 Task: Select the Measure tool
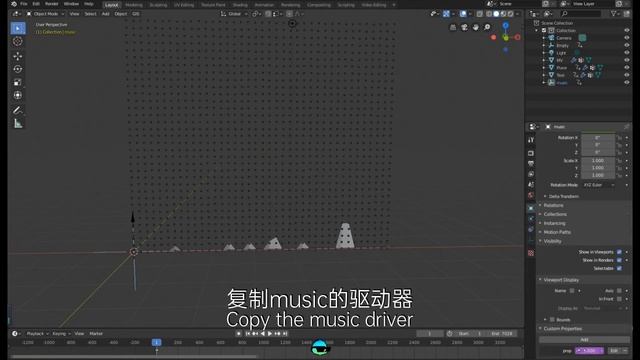18,123
